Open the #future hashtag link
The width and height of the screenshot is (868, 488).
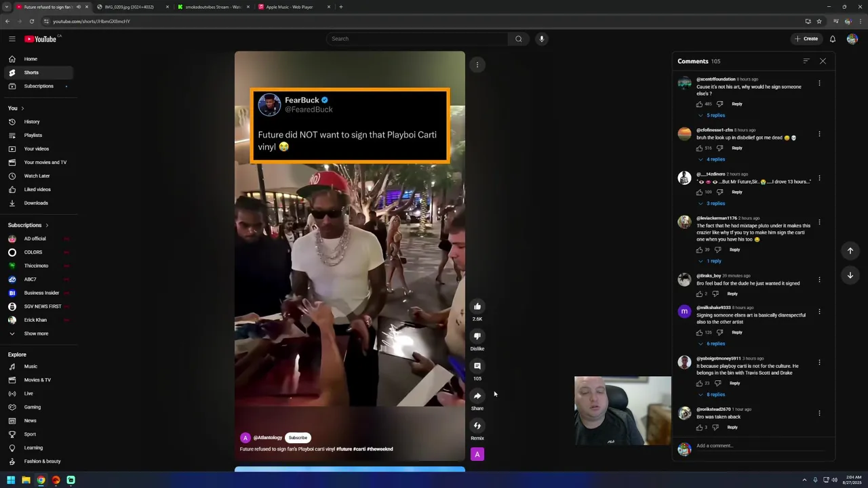pos(344,449)
